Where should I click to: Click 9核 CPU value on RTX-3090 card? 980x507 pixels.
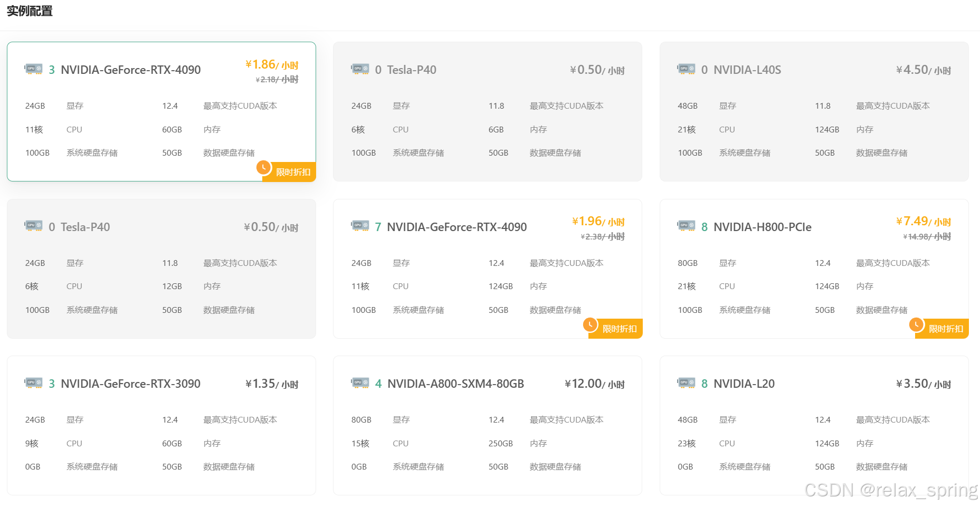[32, 443]
